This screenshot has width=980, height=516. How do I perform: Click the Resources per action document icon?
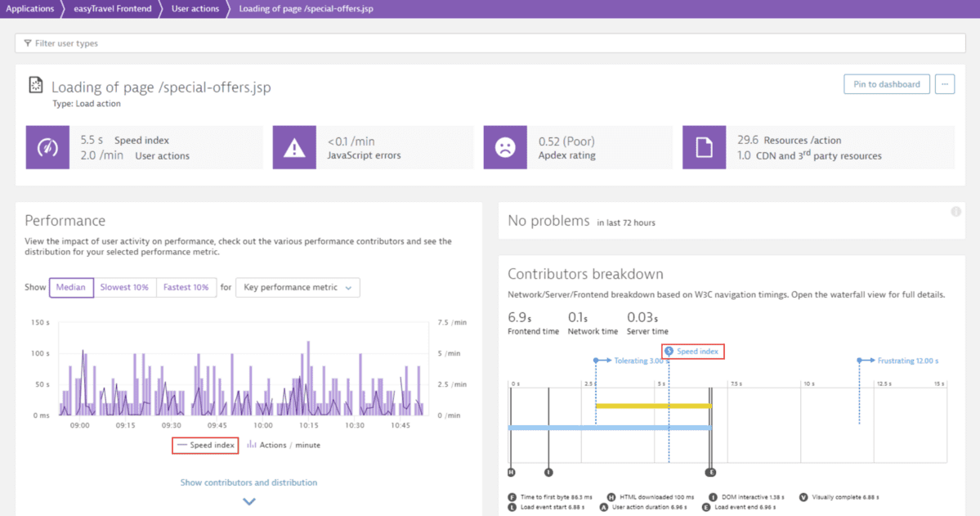click(705, 147)
